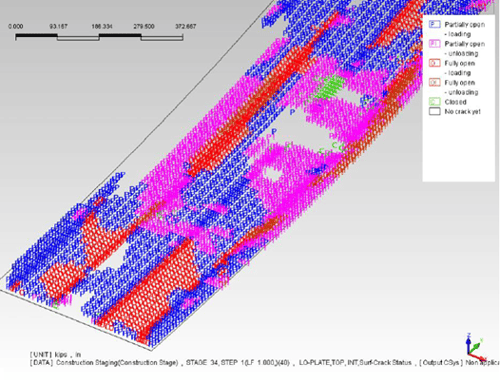Pick the Fully open unloading legend box
This screenshot has height=384, width=500.
(435, 82)
